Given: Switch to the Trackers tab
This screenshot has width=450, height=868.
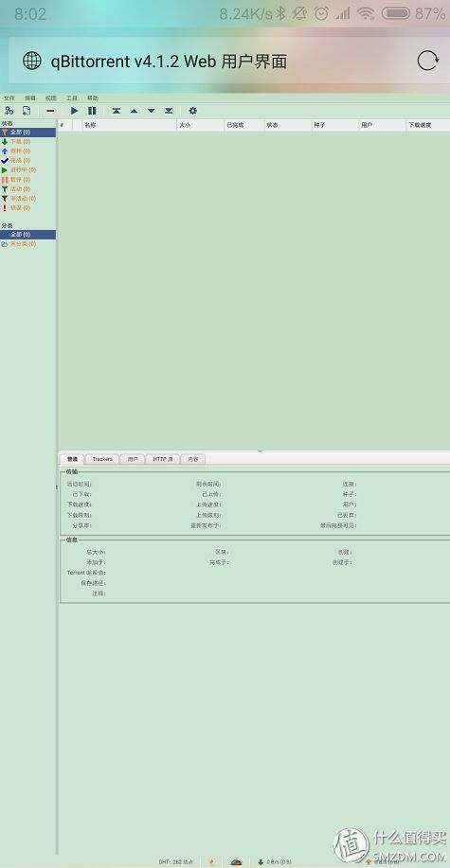Looking at the screenshot, I should click(102, 459).
